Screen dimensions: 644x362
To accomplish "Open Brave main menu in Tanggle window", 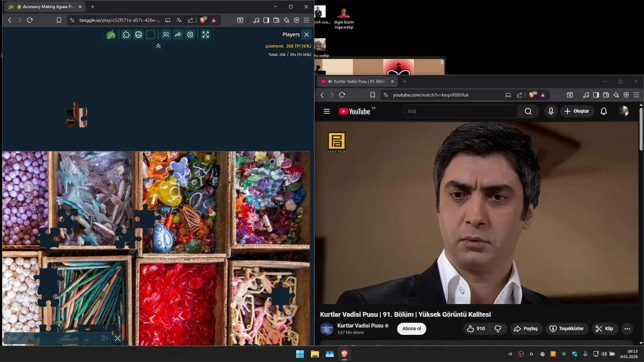I will pos(306,20).
